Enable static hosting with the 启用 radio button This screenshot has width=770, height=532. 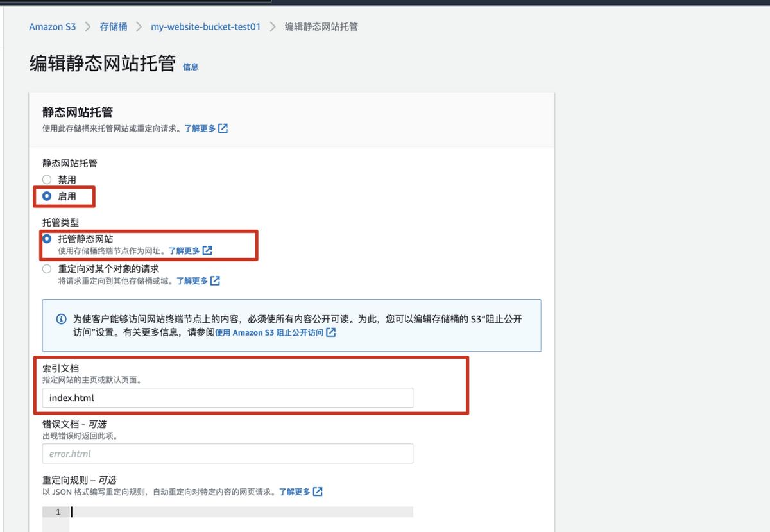click(46, 196)
